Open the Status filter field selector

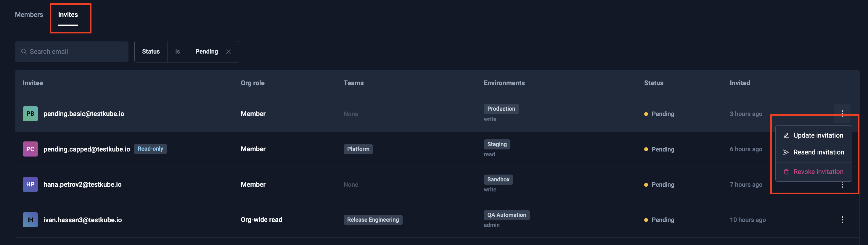[151, 51]
